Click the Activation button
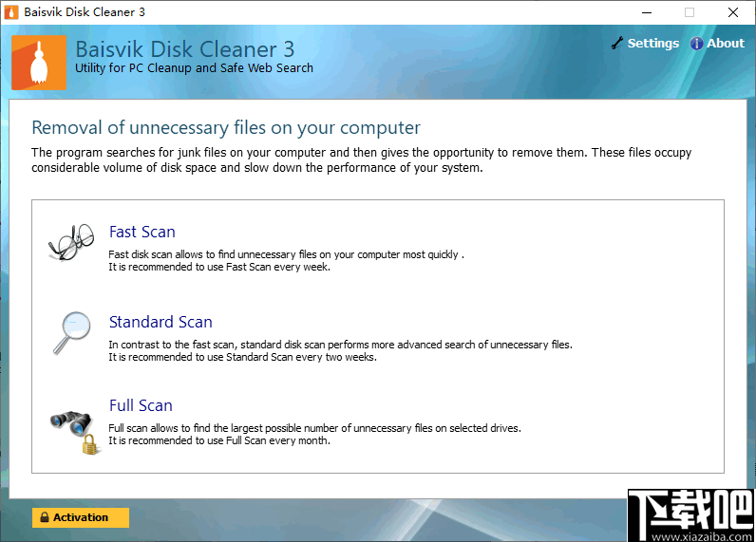Screen dimensions: 756x542 (x=81, y=517)
